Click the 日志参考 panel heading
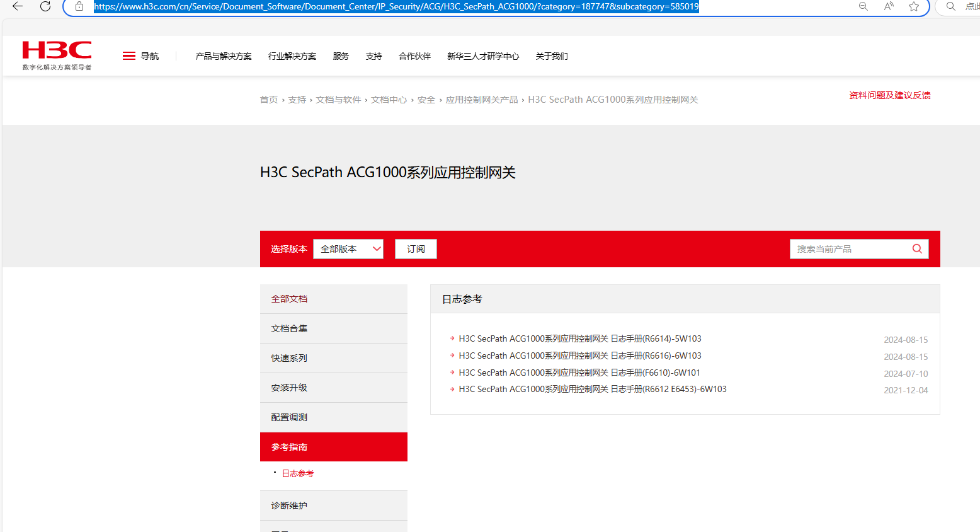 click(x=462, y=299)
